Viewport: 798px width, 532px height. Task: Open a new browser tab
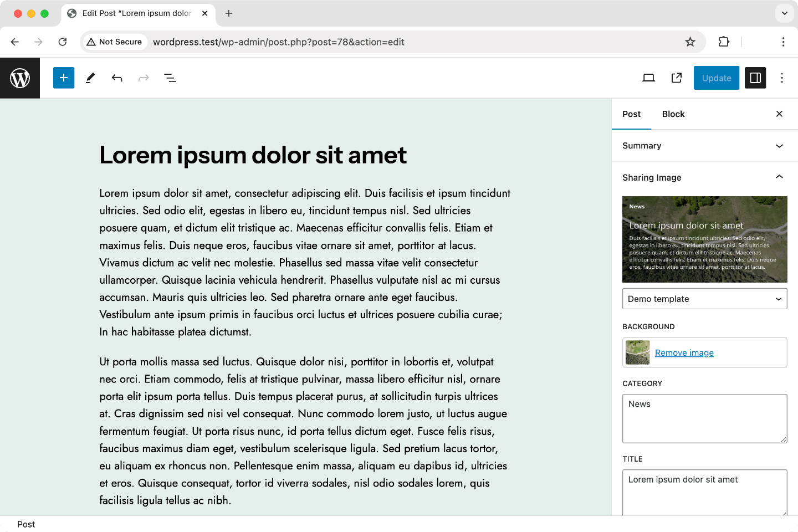229,13
